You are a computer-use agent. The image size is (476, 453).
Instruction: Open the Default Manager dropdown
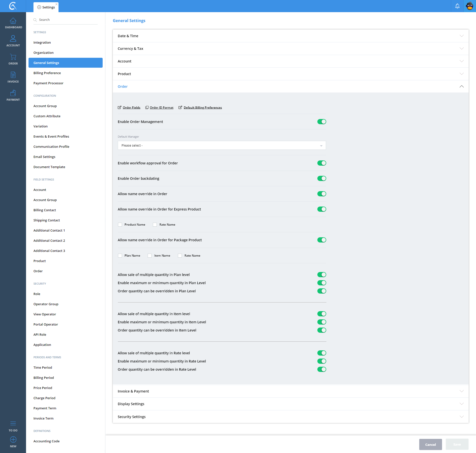click(222, 146)
